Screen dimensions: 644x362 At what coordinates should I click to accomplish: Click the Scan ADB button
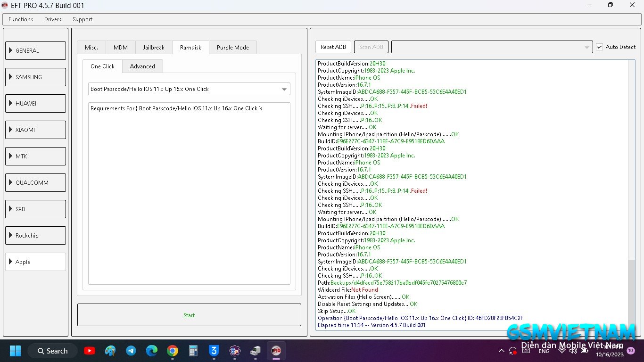click(x=371, y=47)
